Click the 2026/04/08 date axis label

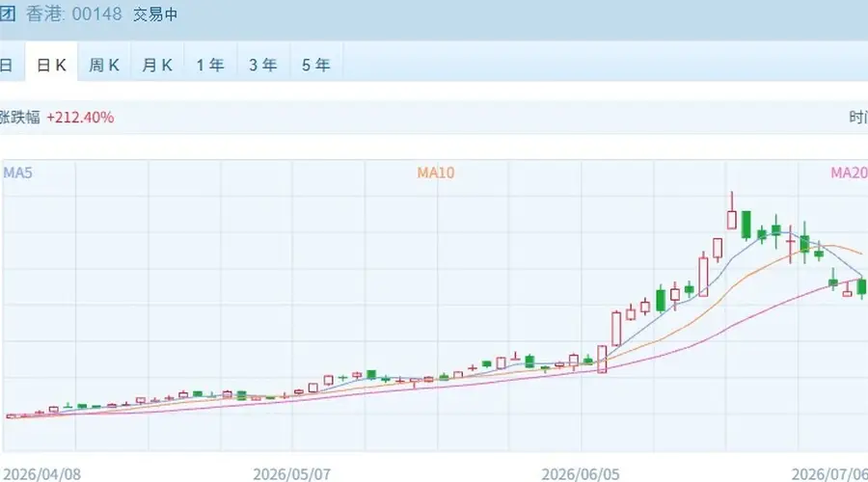[41, 474]
